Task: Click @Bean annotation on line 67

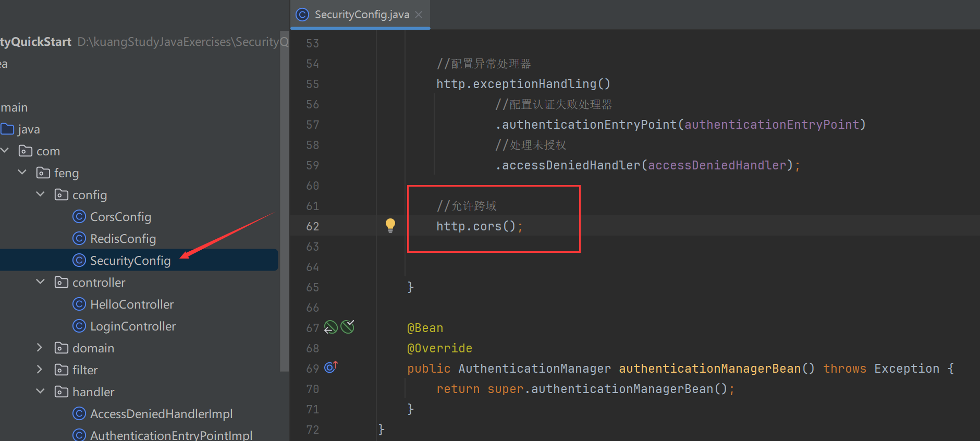Action: click(425, 328)
